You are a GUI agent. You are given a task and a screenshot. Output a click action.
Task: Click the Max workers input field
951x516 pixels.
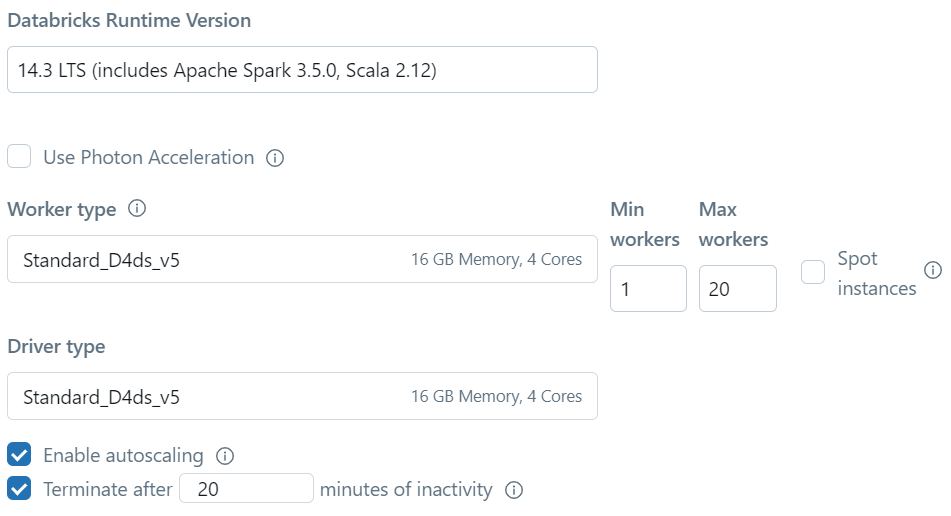tap(737, 289)
